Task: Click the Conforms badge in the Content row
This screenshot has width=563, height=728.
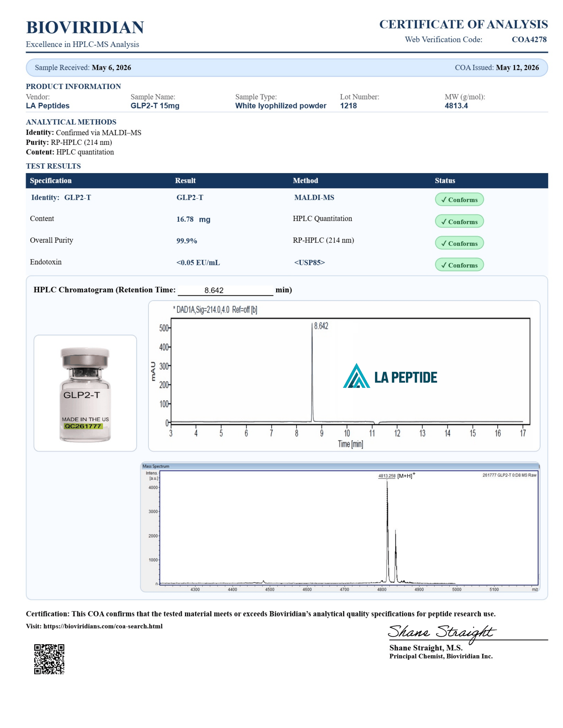Action: [459, 221]
